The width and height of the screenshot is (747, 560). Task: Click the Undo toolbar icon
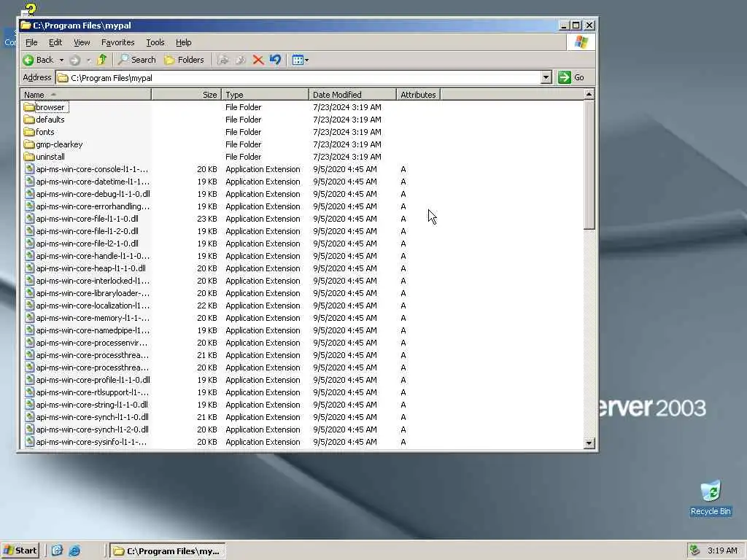pos(275,60)
